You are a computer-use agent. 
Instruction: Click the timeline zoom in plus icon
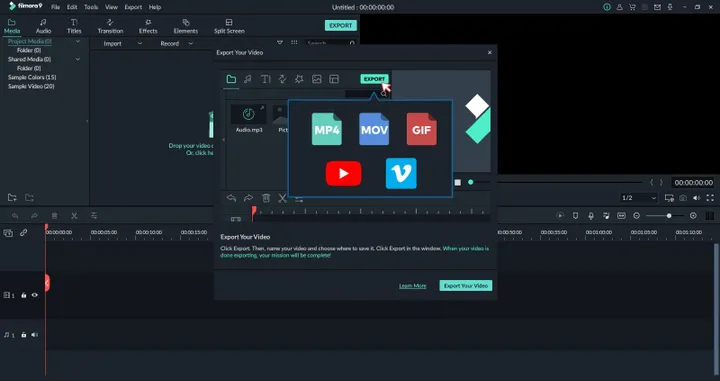coord(693,216)
